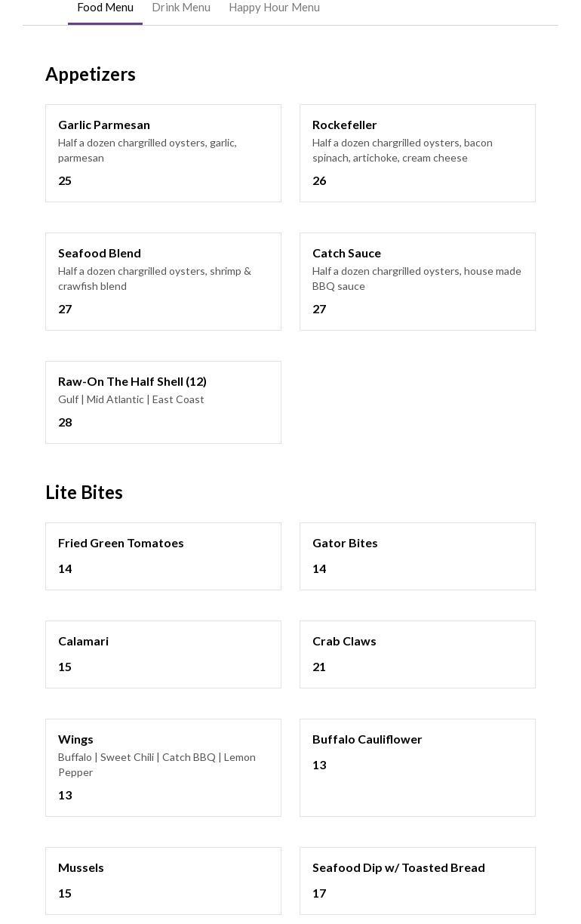Click the Crab Claws price 21
The height and width of the screenshot is (924, 581).
319,667
